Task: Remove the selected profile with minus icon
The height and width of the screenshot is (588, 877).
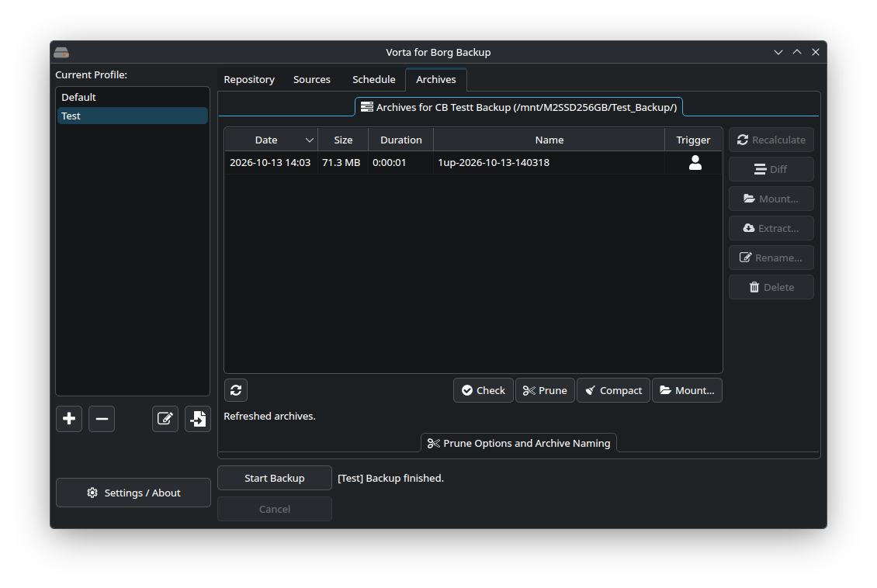Action: [102, 419]
